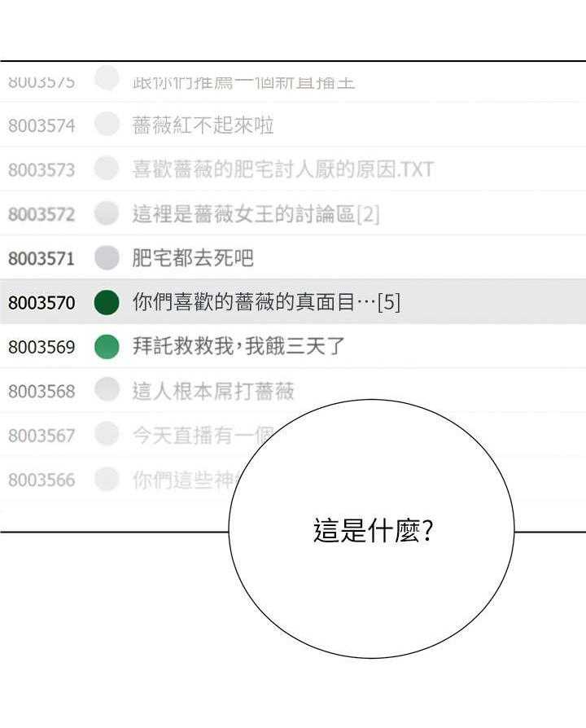This screenshot has height=728, width=586.
Task: Click the status dot beside post 8003573
Action: click(x=107, y=169)
